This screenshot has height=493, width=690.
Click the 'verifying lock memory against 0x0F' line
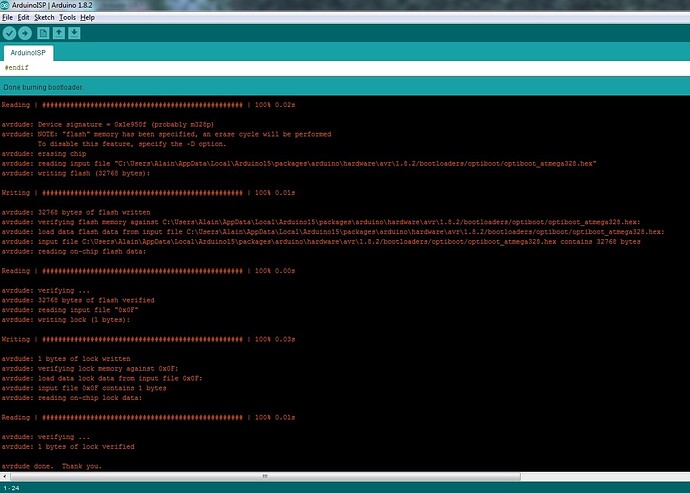90,368
